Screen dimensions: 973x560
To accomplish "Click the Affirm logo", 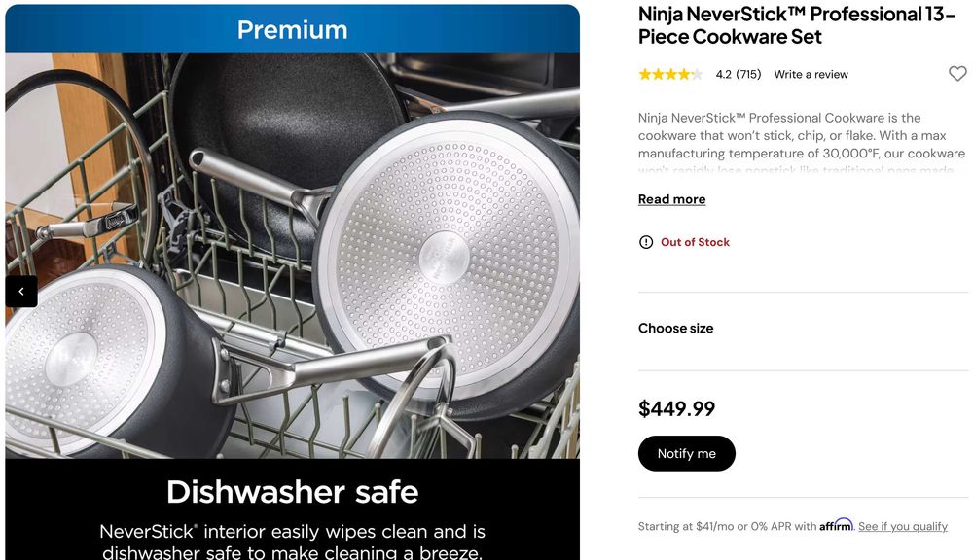I will click(836, 525).
